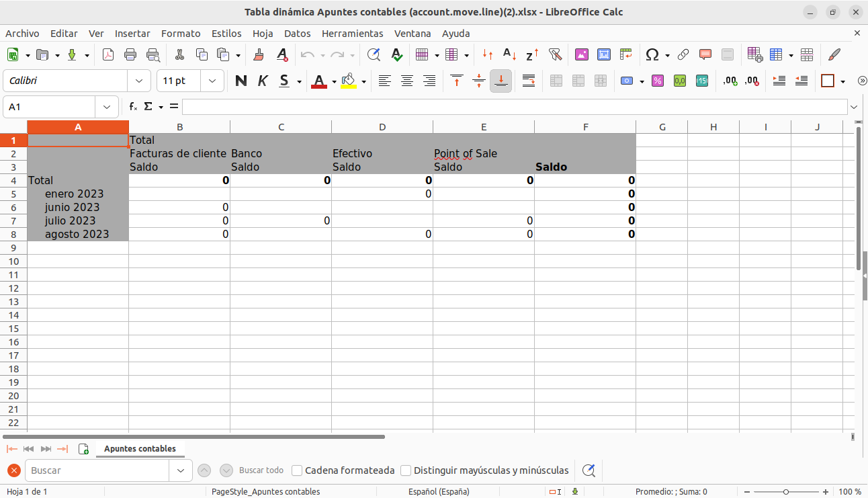The width and height of the screenshot is (868, 498).
Task: Click the Buscar search field
Action: click(x=97, y=470)
